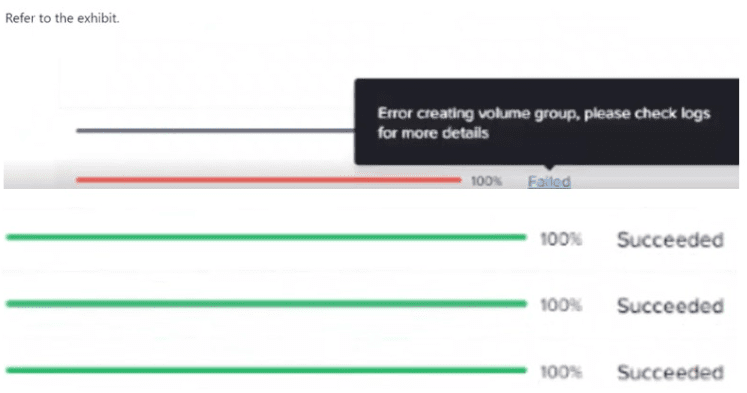The height and width of the screenshot is (393, 747).
Task: Select the bottom Succeeded status
Action: click(x=670, y=372)
